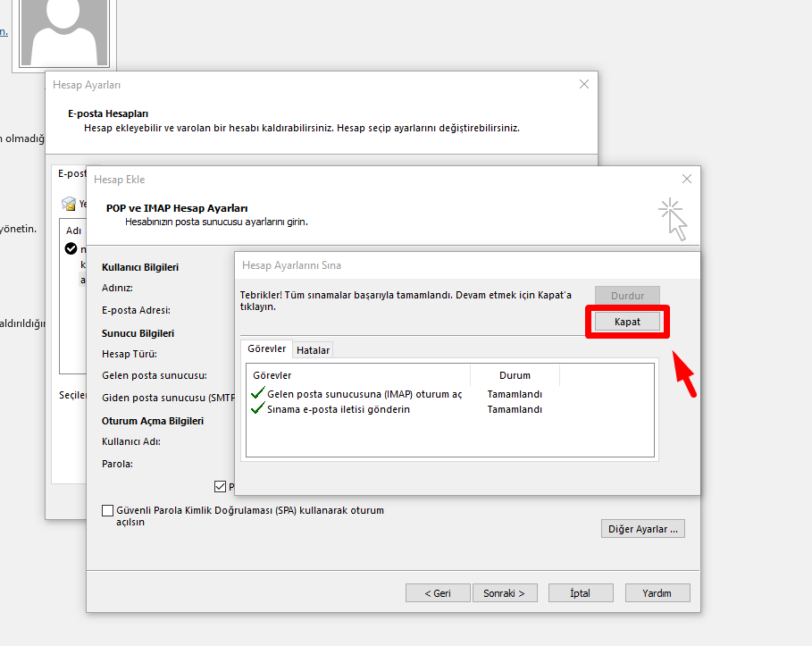Click the new account envelope icon

click(x=68, y=204)
